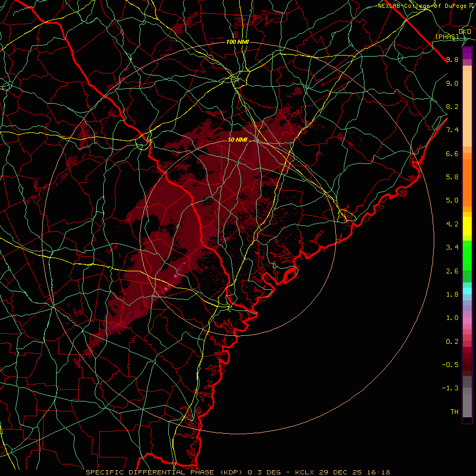
Task: Click the gray segment beside TH
Action: click(x=467, y=405)
